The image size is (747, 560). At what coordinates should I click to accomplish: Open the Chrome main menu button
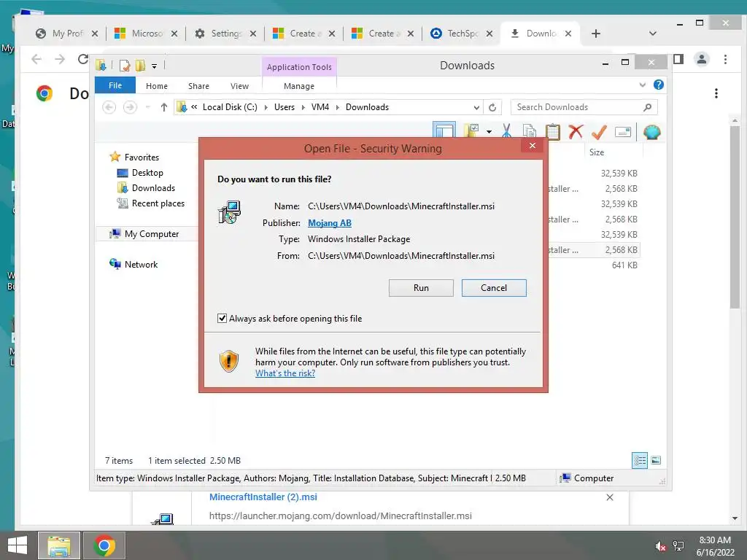pyautogui.click(x=725, y=60)
